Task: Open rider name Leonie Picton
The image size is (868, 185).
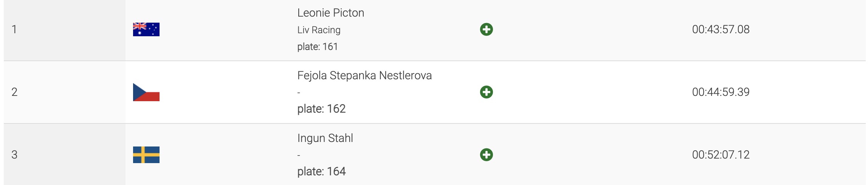Action: [x=330, y=13]
